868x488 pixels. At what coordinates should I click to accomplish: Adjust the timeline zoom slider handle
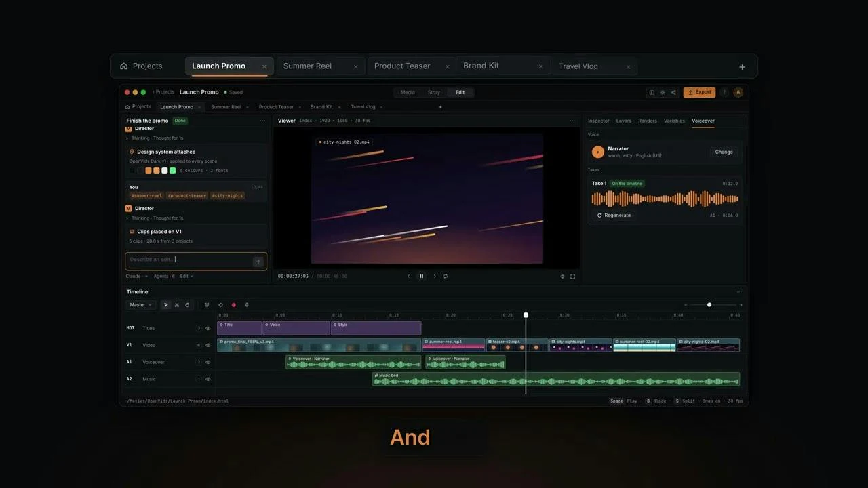click(709, 305)
